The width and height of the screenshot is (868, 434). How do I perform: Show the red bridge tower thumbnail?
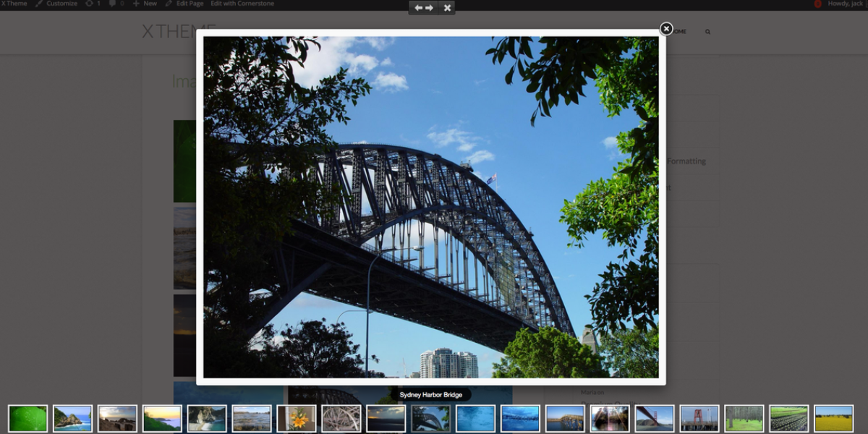click(x=700, y=419)
